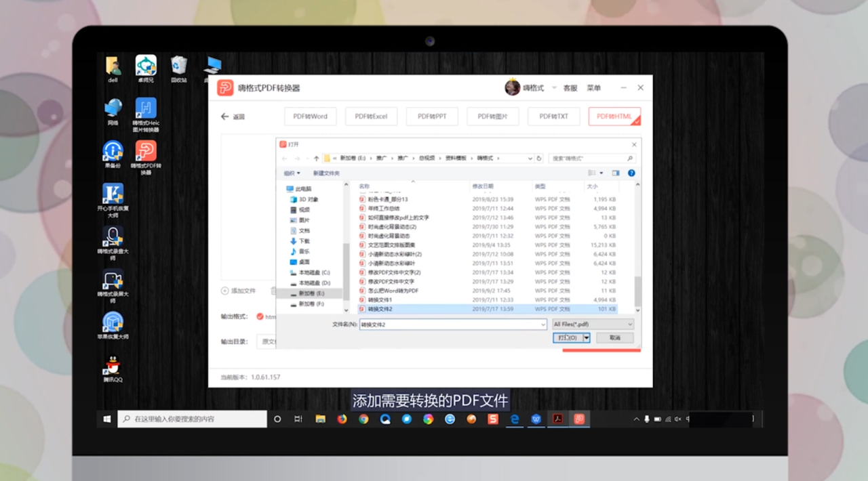
Task: Click the 取消 button in the dialog
Action: [615, 337]
